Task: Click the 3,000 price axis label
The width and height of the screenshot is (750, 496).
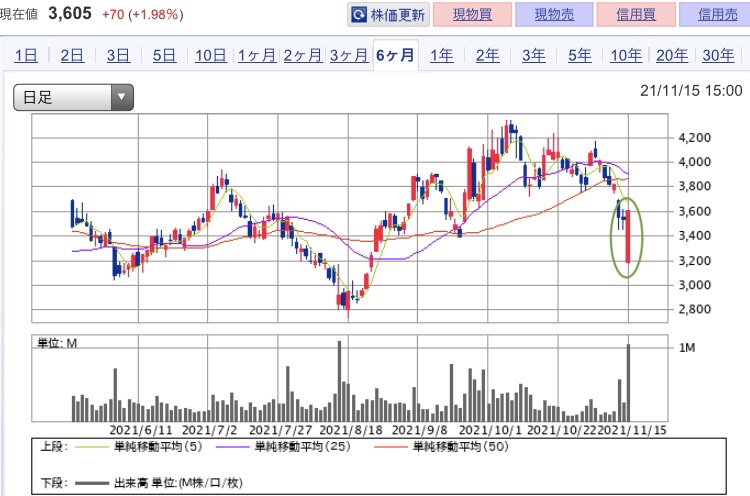Action: click(695, 285)
